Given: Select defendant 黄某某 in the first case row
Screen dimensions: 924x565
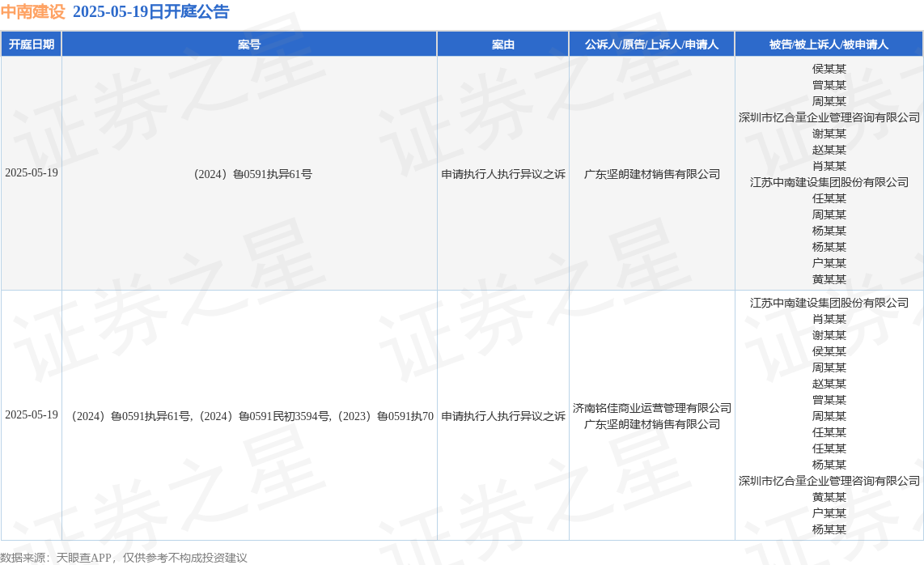Looking at the screenshot, I should coord(829,279).
